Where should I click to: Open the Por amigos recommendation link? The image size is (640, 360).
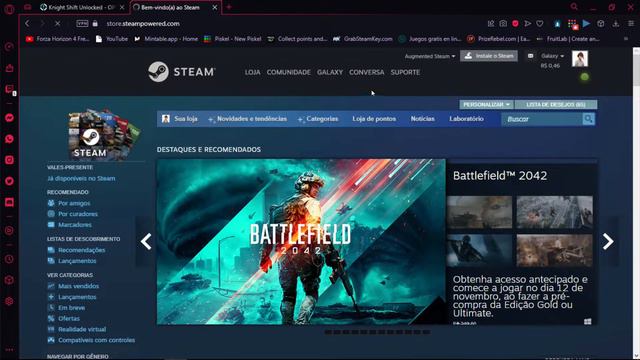(x=74, y=203)
